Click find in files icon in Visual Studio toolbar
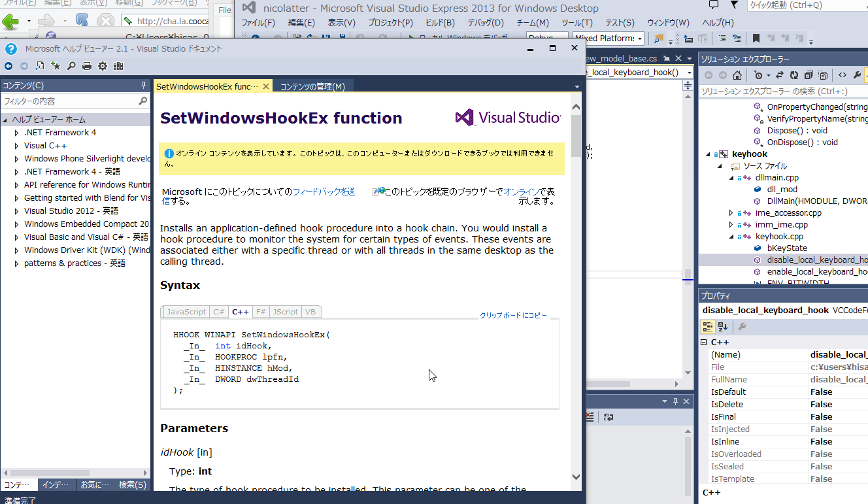This screenshot has width=868, height=504. 658,39
